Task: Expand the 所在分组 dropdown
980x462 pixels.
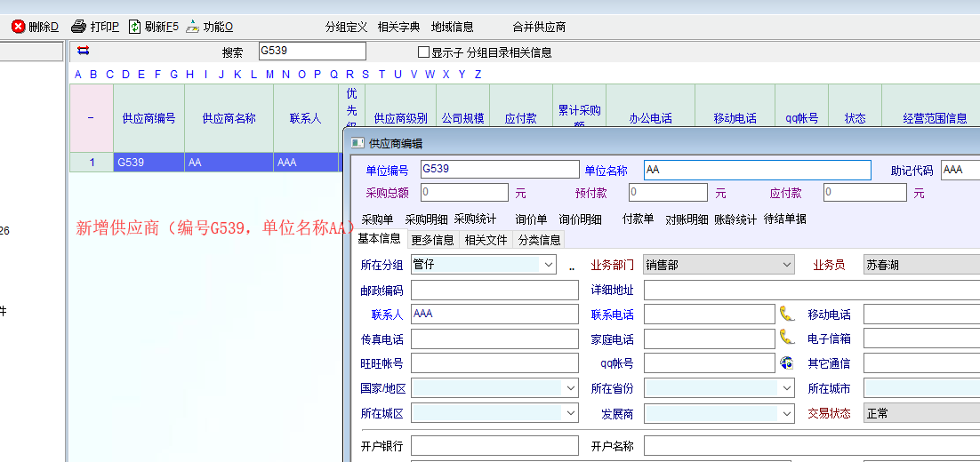Action: (x=546, y=265)
